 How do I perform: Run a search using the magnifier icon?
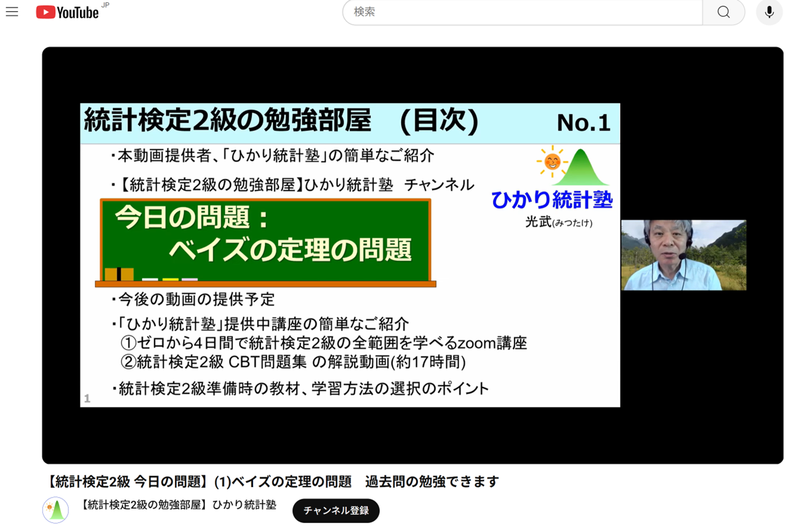pyautogui.click(x=723, y=12)
